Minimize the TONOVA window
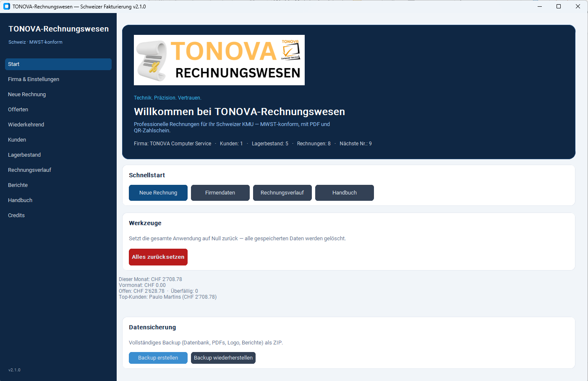The image size is (588, 381). [x=540, y=6]
